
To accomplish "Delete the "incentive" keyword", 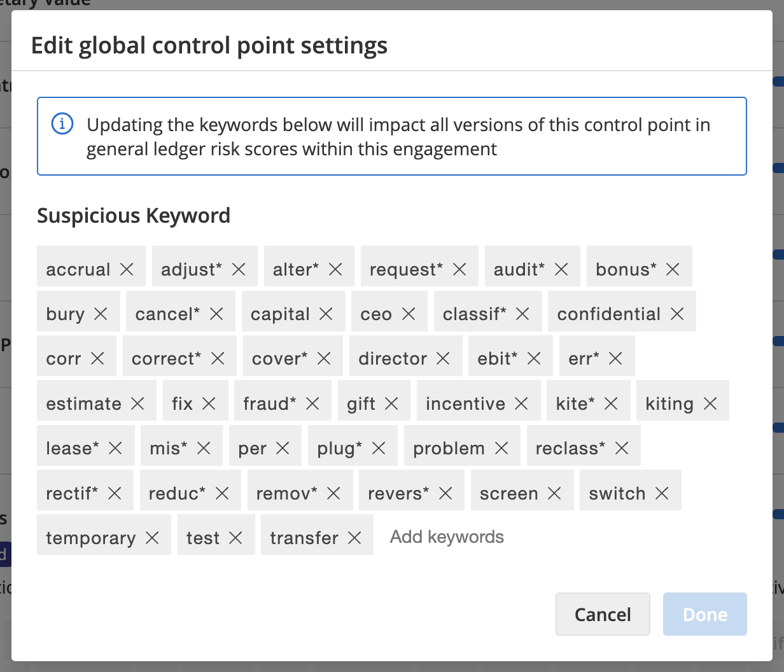I will click(522, 403).
